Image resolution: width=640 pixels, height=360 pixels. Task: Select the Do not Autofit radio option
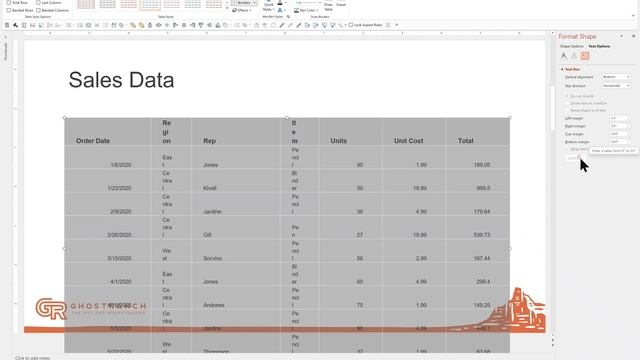(x=567, y=96)
